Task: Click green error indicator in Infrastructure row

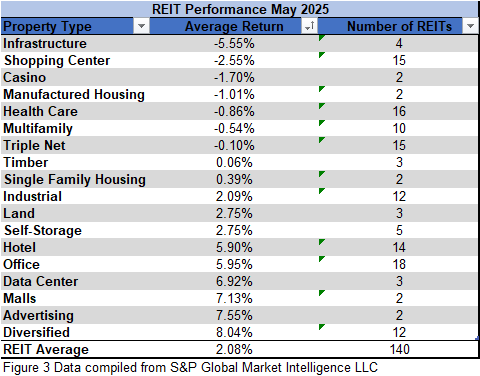Action: click(x=321, y=38)
